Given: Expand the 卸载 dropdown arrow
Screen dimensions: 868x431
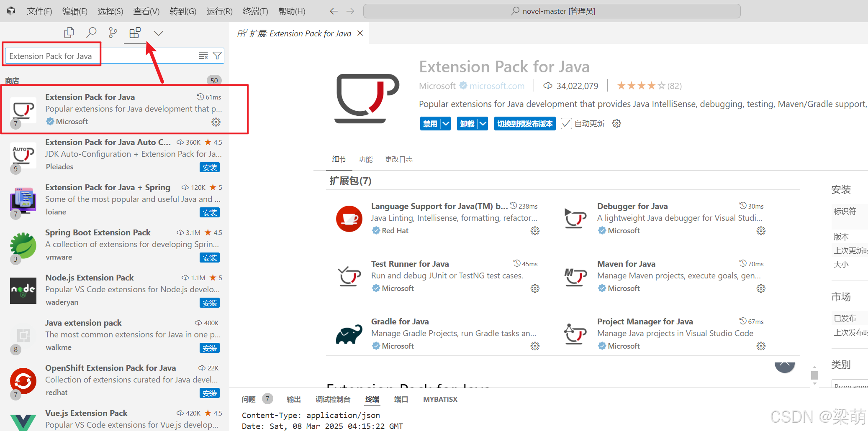Looking at the screenshot, I should (483, 124).
